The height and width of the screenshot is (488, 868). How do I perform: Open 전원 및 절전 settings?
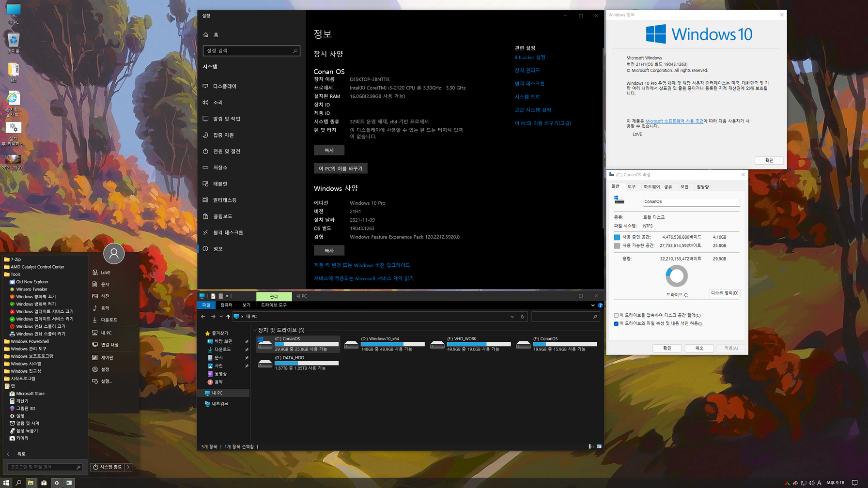coord(226,151)
